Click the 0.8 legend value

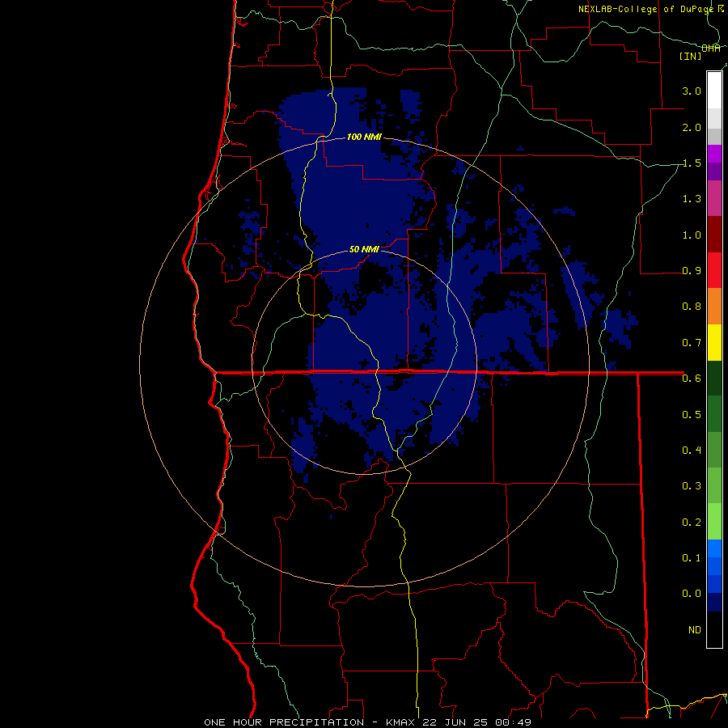click(x=692, y=307)
